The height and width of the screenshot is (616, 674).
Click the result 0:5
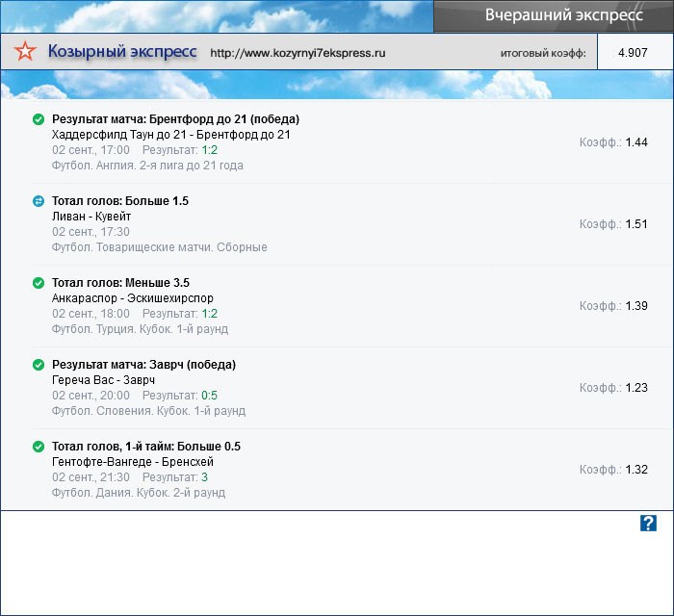[x=210, y=396]
